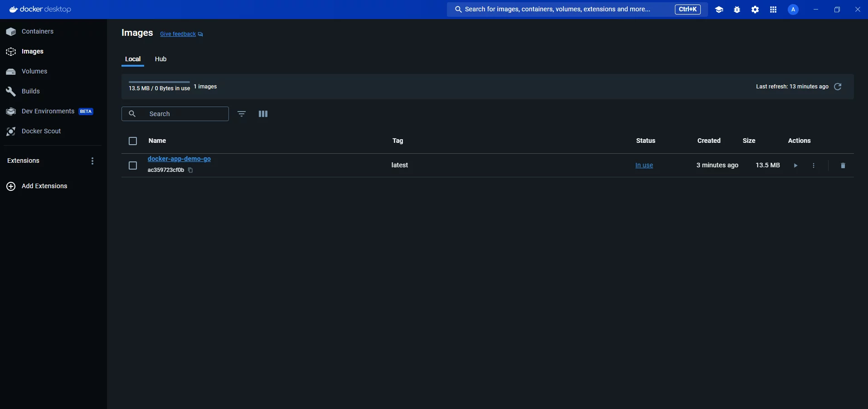Click the '3 minutes ago' created cell
This screenshot has width=868, height=409.
pos(717,165)
